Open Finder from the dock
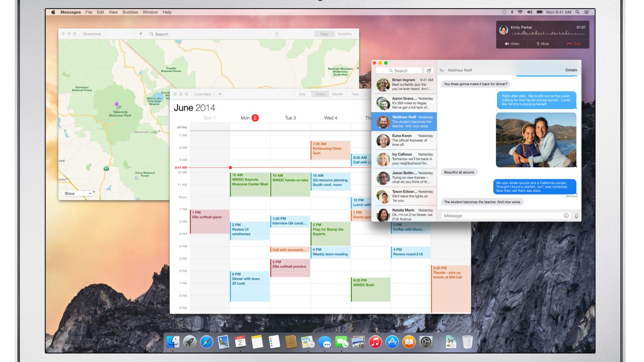This screenshot has width=644, height=362. tap(173, 342)
